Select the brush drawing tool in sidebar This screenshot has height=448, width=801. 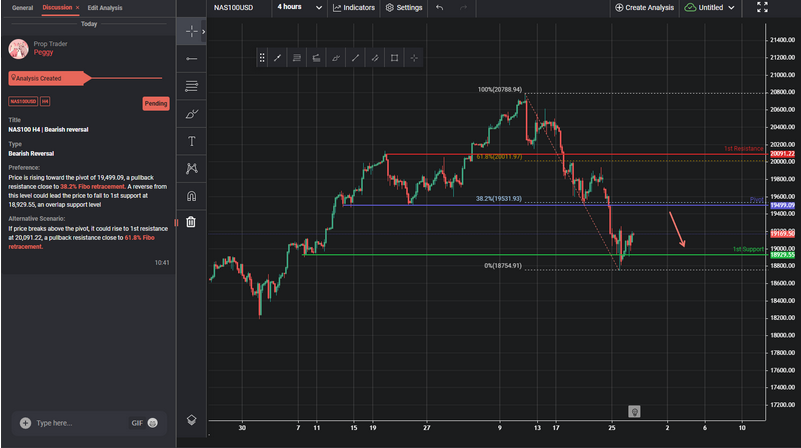tap(192, 114)
